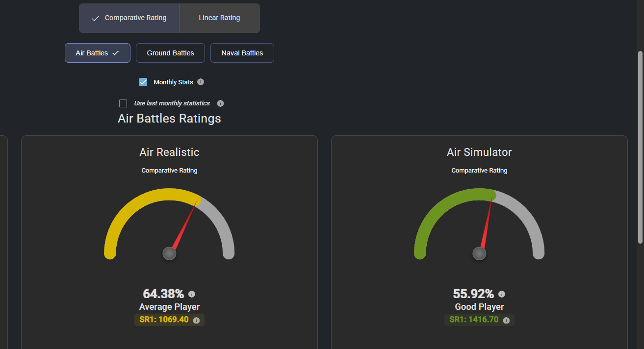
Task: Click the Air Realistic card title
Action: [x=169, y=152]
